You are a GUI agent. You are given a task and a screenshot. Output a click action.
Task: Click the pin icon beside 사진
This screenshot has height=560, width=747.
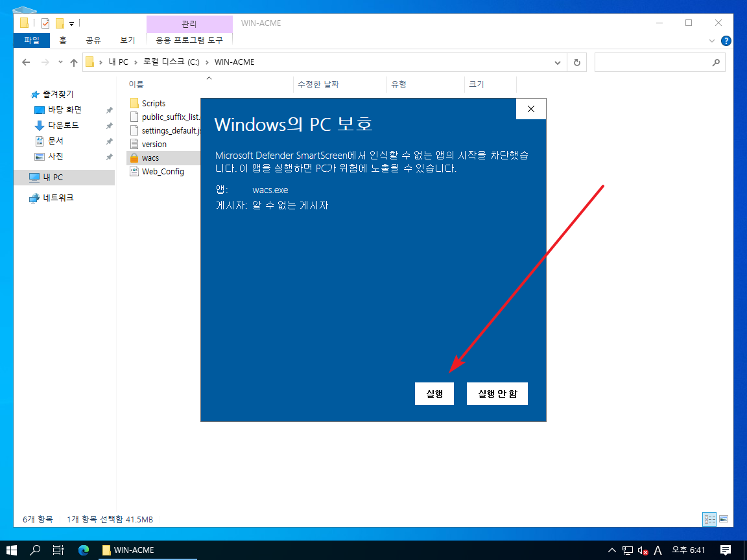pos(109,157)
